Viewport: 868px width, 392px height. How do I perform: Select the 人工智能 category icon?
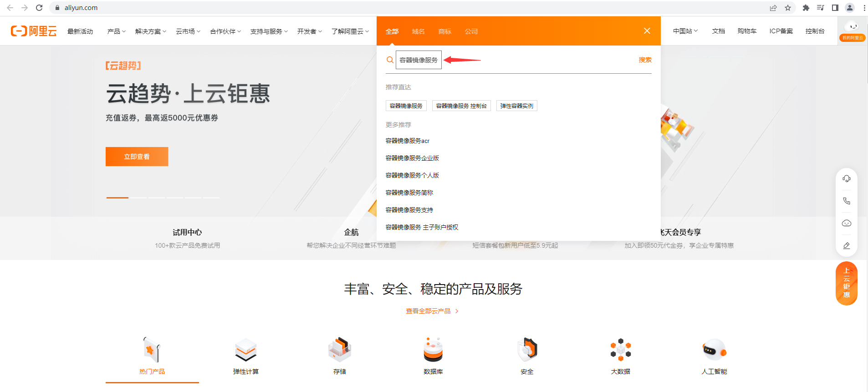715,350
